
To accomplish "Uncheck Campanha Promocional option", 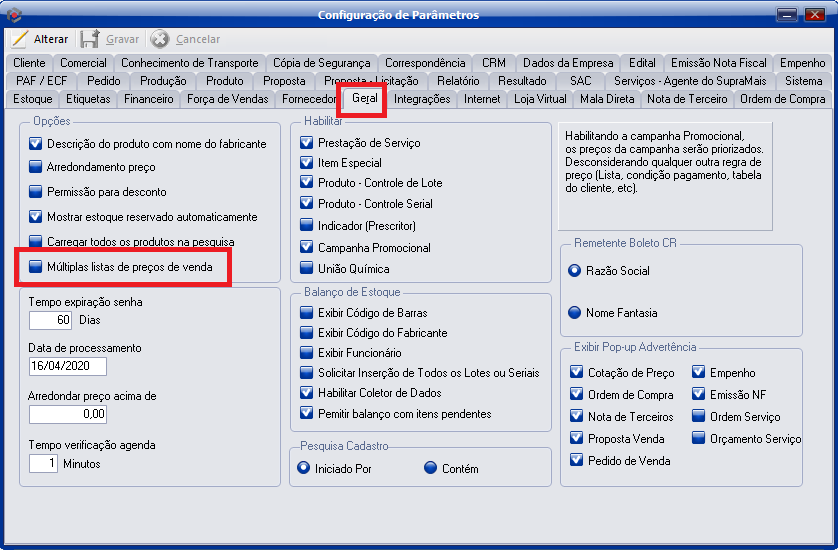I will click(x=307, y=247).
